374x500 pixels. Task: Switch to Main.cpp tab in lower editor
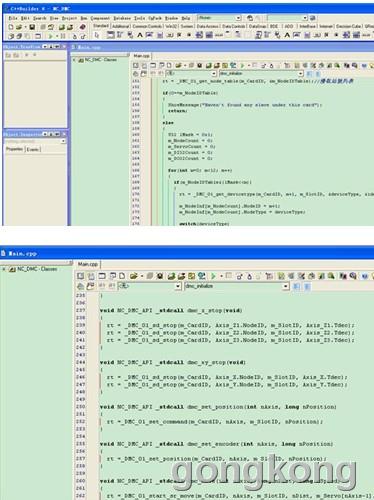point(88,264)
